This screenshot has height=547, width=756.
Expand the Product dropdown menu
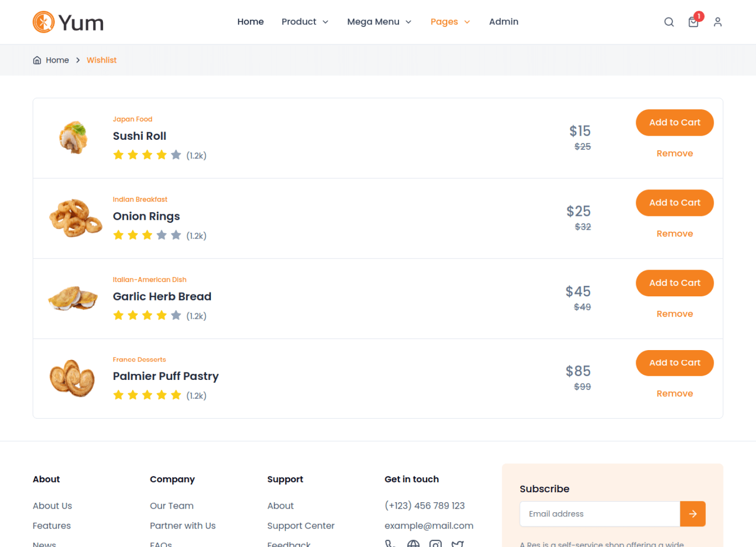(305, 22)
